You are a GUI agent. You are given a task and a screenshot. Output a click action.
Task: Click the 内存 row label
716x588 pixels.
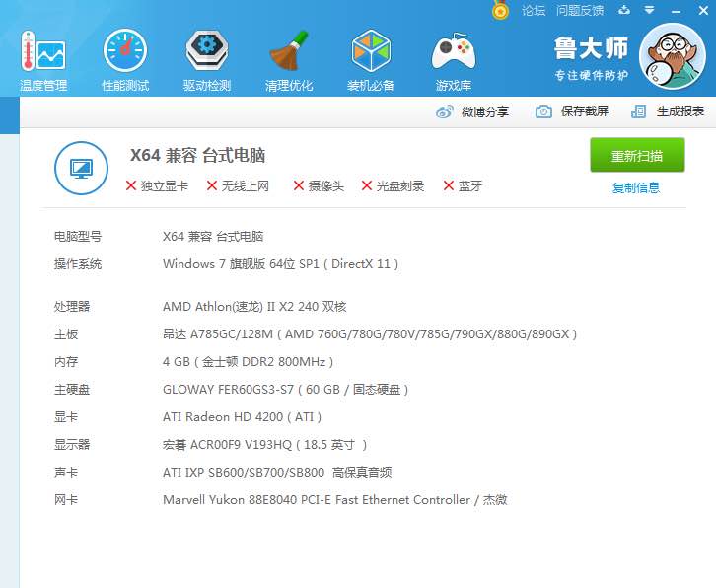click(66, 361)
